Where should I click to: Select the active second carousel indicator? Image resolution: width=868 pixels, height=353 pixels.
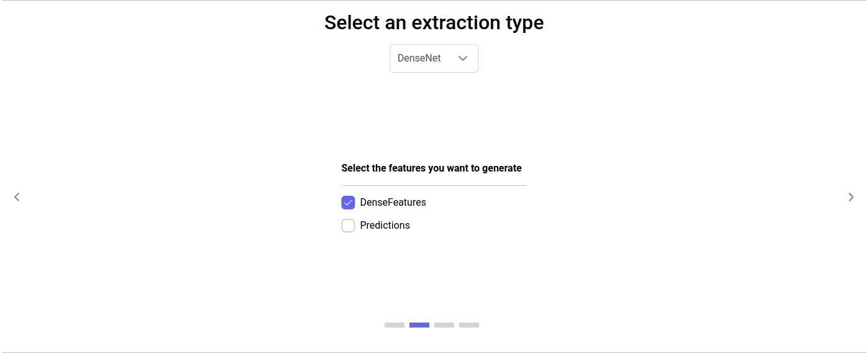click(419, 325)
